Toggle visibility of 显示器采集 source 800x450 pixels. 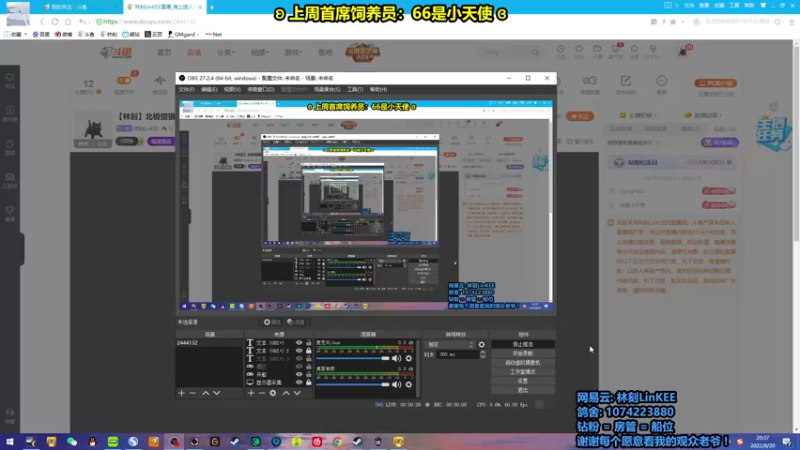(x=299, y=383)
